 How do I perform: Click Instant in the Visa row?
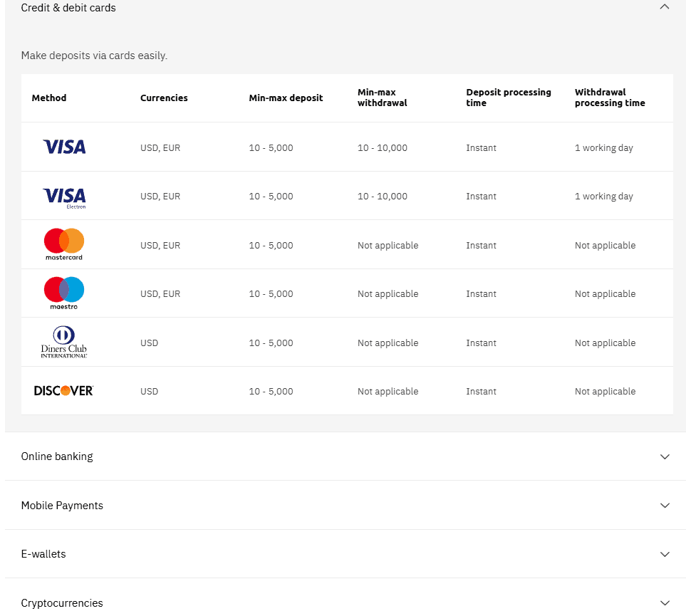pos(482,148)
